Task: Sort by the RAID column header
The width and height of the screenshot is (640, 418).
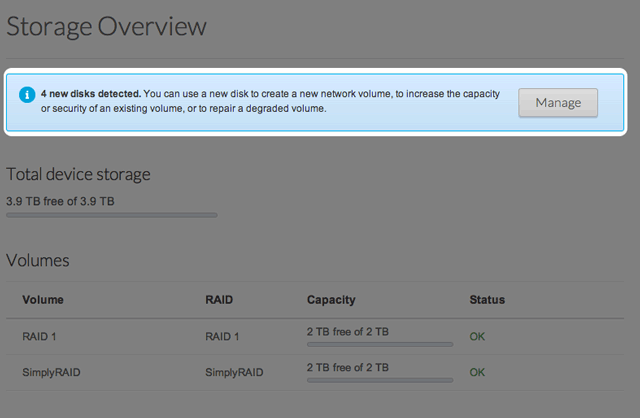Action: tap(220, 300)
